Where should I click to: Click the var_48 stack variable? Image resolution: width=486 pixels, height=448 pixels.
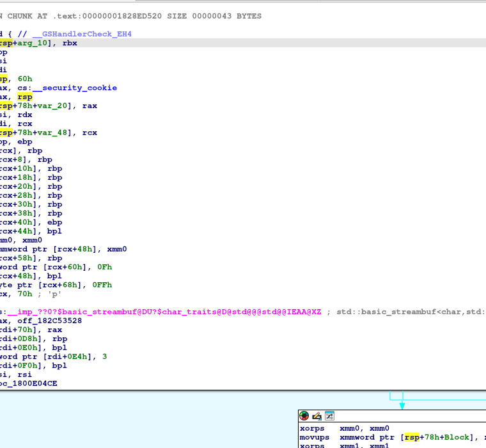pos(53,132)
